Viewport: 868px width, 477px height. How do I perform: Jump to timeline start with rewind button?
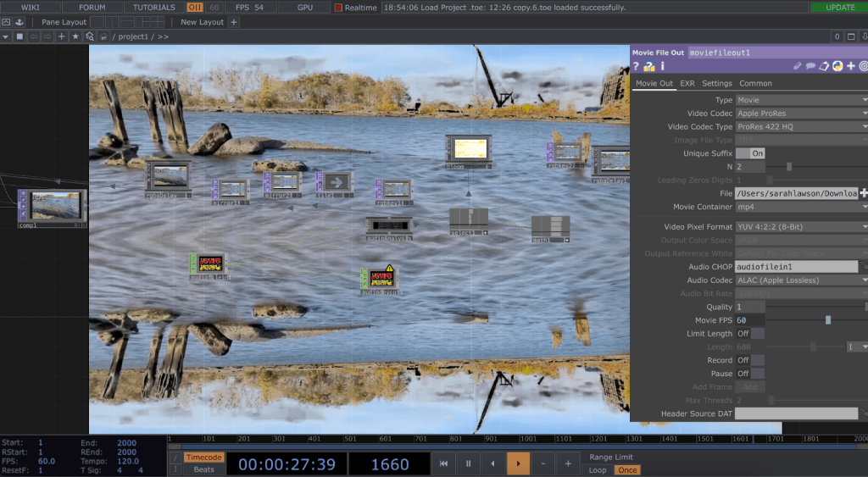443,463
